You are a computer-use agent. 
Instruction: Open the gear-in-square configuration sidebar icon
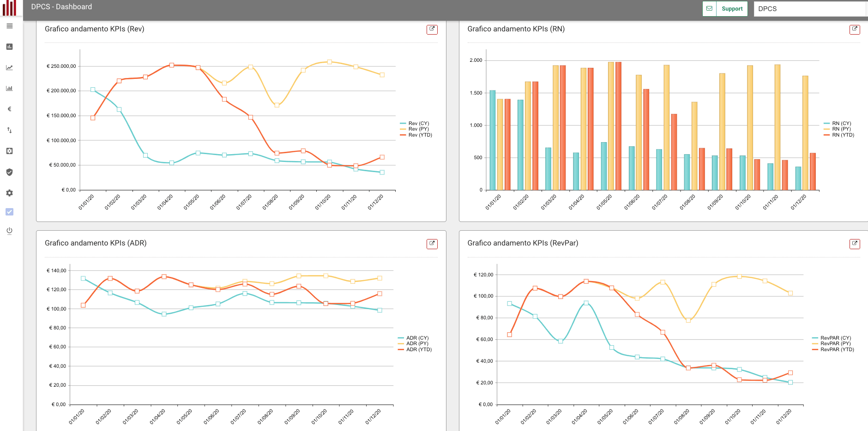tap(9, 151)
